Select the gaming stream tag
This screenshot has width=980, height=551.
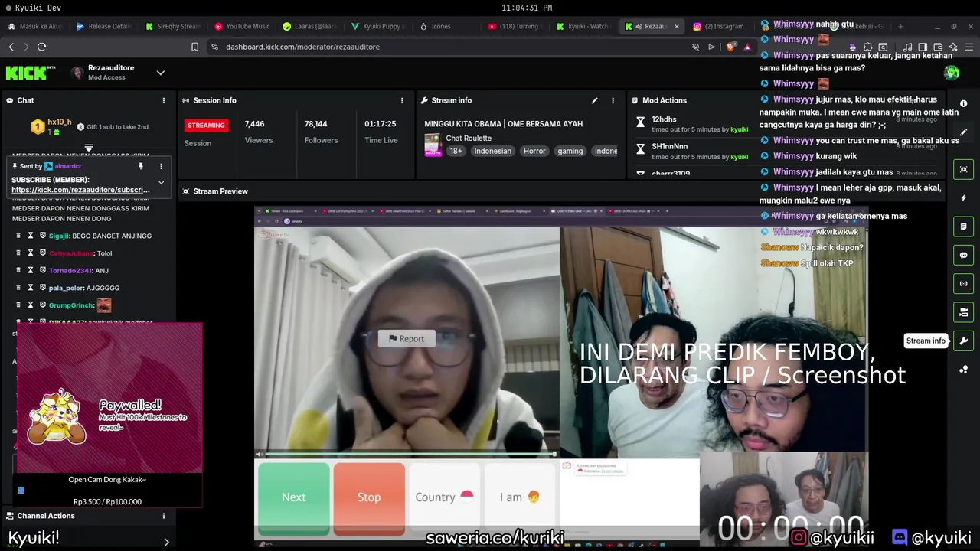coord(570,151)
